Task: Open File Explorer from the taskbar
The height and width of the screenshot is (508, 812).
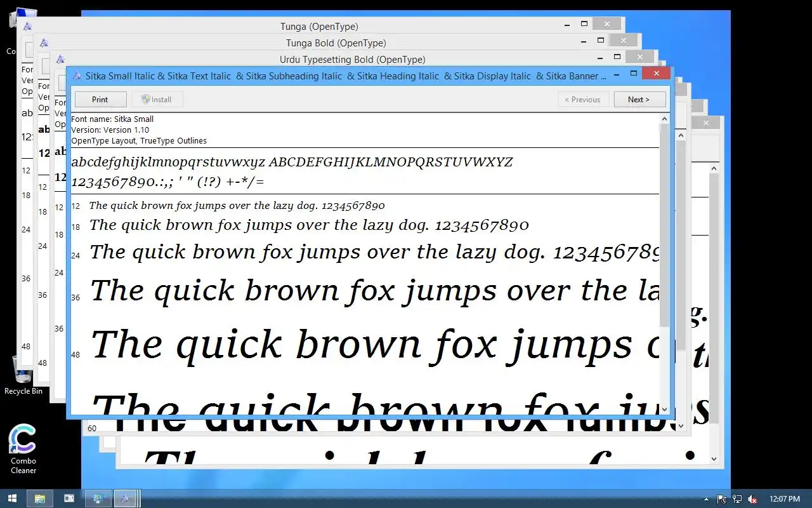Action: click(x=39, y=498)
